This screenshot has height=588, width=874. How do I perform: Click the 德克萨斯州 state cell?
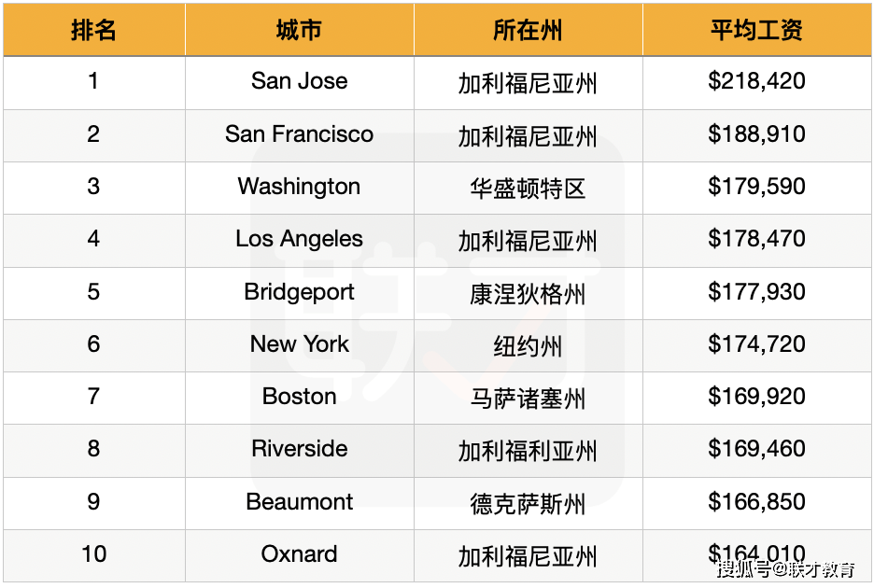(528, 503)
